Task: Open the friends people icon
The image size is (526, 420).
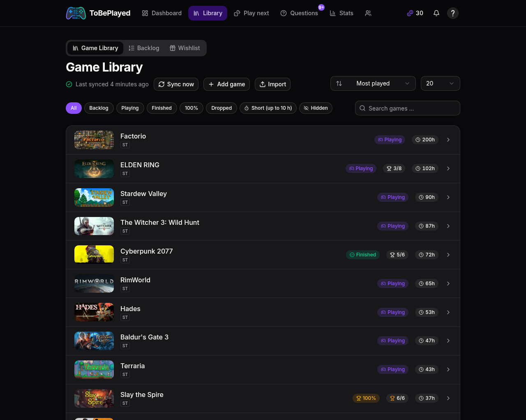Action: click(x=368, y=13)
